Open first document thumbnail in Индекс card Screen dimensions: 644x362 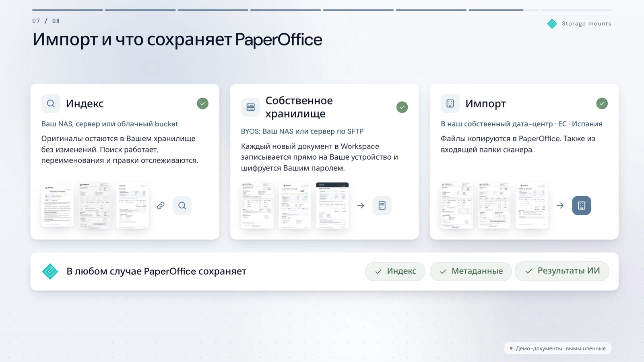click(x=58, y=206)
